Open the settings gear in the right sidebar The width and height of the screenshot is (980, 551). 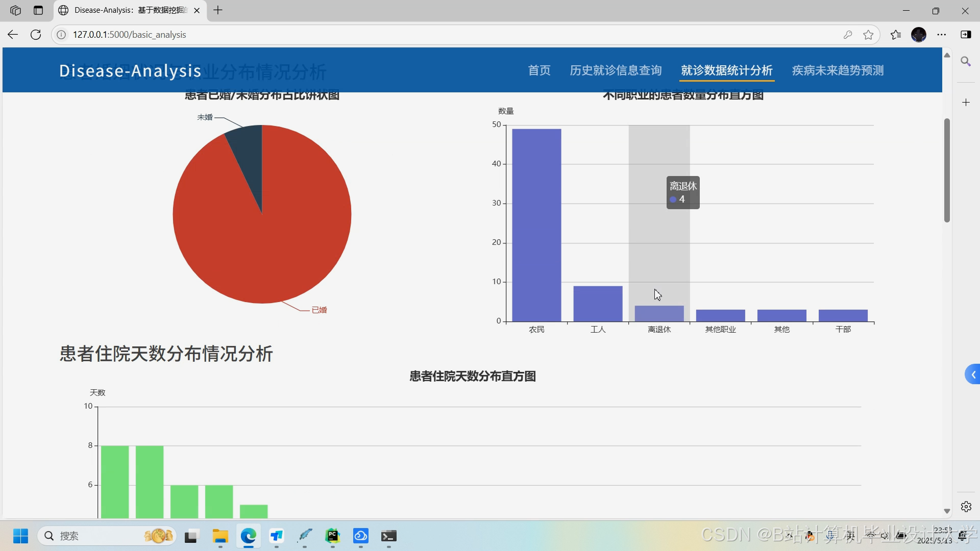(966, 507)
